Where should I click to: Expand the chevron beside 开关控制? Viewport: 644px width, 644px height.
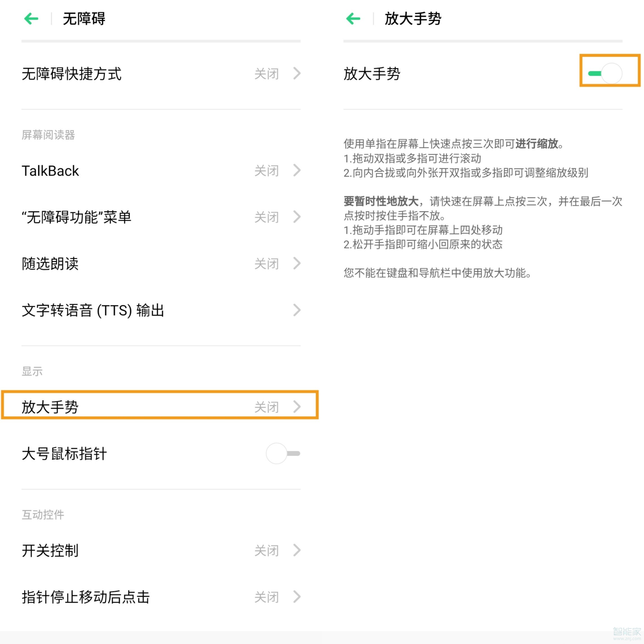click(297, 550)
